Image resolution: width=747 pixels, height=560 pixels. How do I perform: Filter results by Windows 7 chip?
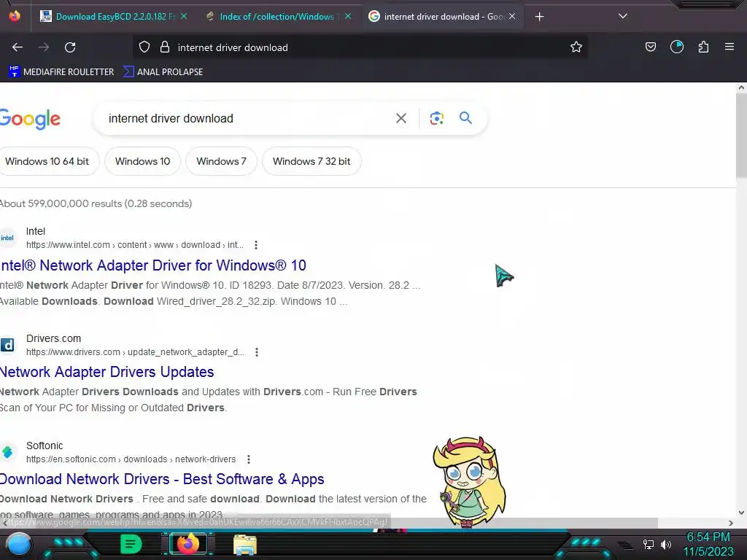(221, 161)
